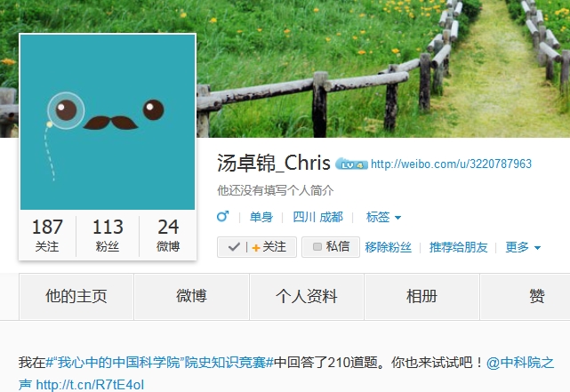
Task: Switch to the 微博 tab
Action: coord(191,297)
